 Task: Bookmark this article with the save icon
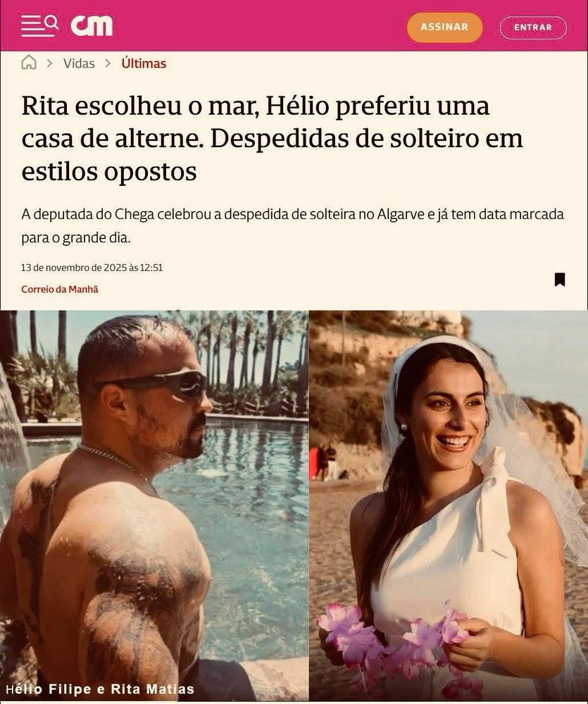pyautogui.click(x=560, y=279)
